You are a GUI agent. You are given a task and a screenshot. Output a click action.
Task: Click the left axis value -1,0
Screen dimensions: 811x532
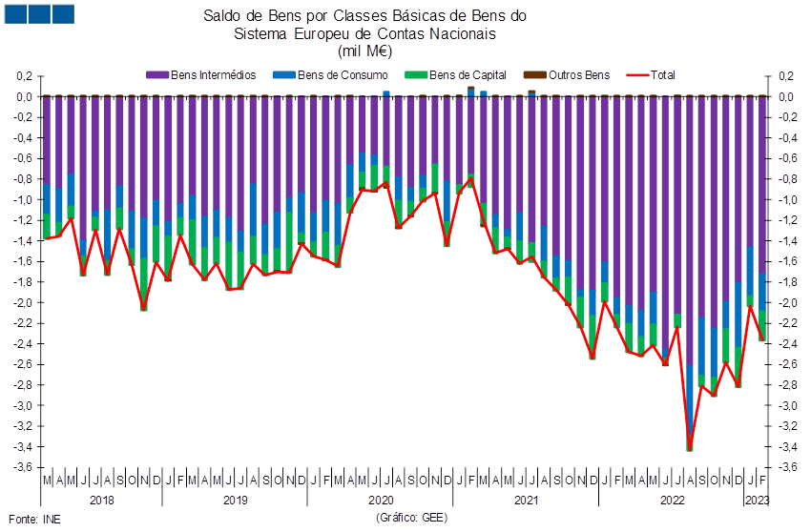[23, 199]
